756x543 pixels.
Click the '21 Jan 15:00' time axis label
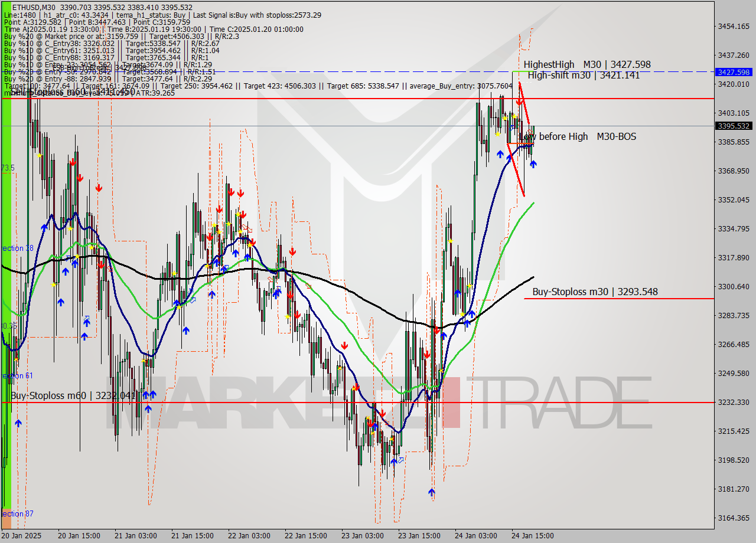192,536
